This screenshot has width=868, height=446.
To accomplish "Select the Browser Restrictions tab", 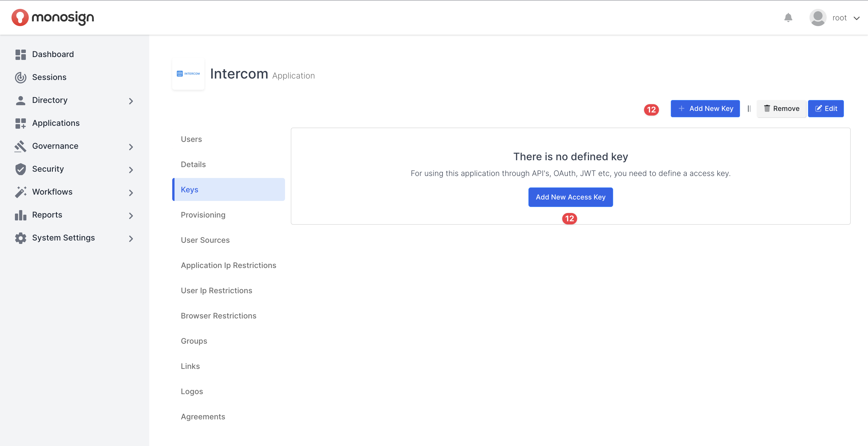I will coord(218,316).
